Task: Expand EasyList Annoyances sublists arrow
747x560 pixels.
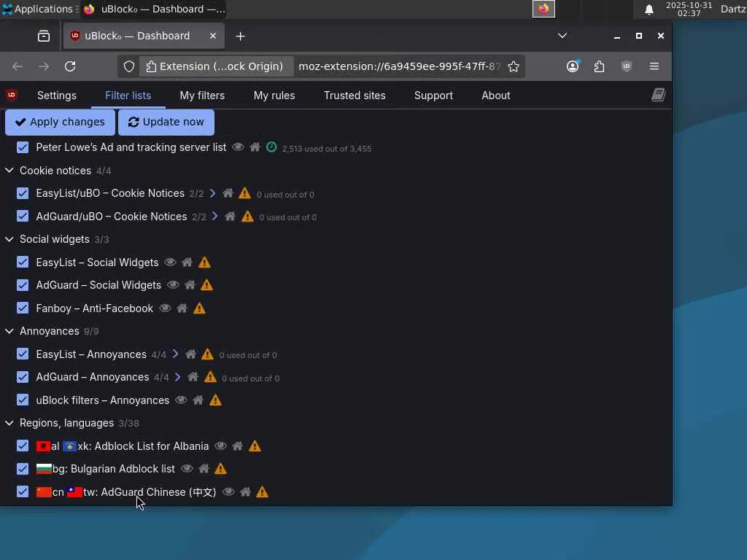Action: pos(175,354)
